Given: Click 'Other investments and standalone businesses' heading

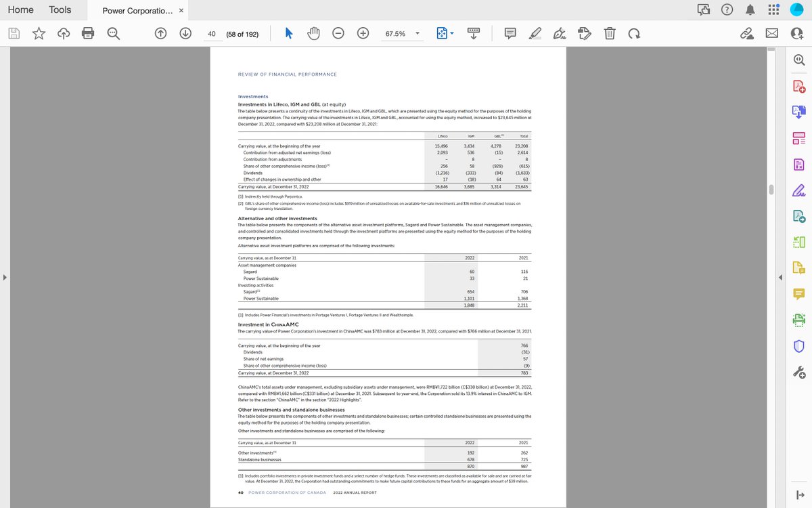Looking at the screenshot, I should coord(292,410).
